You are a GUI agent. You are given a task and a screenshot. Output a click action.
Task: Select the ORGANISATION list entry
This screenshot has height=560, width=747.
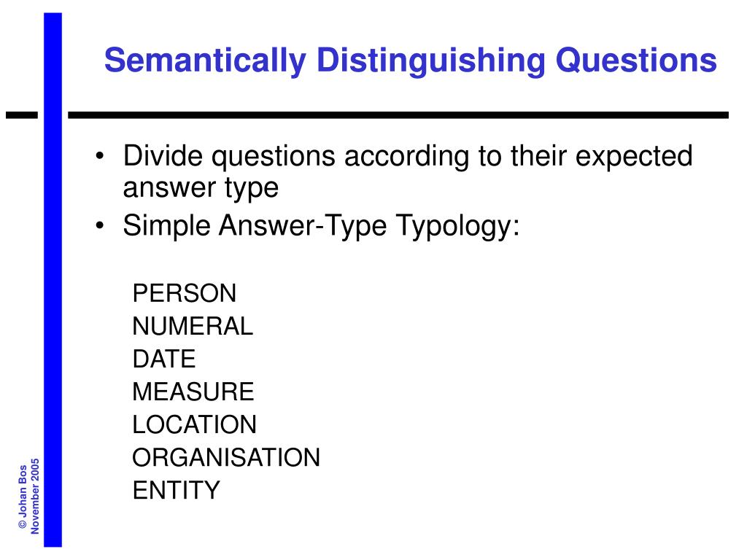226,457
